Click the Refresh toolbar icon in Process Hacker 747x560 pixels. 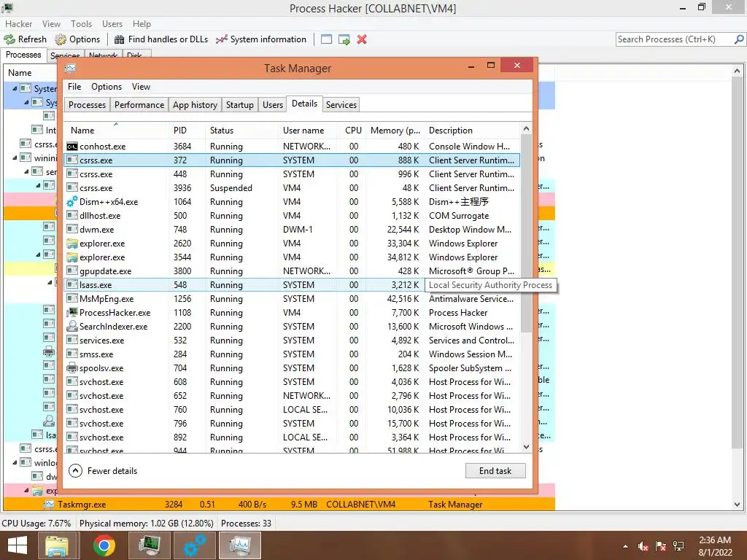tap(9, 39)
